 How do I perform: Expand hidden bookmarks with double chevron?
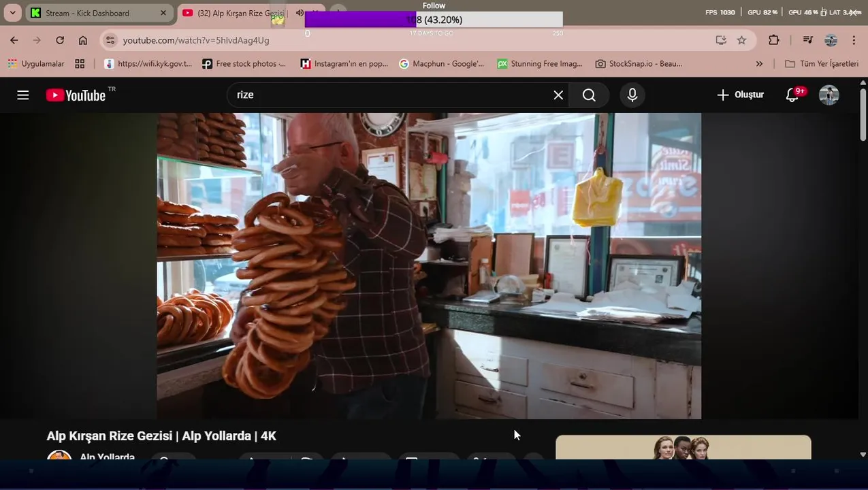(x=760, y=64)
